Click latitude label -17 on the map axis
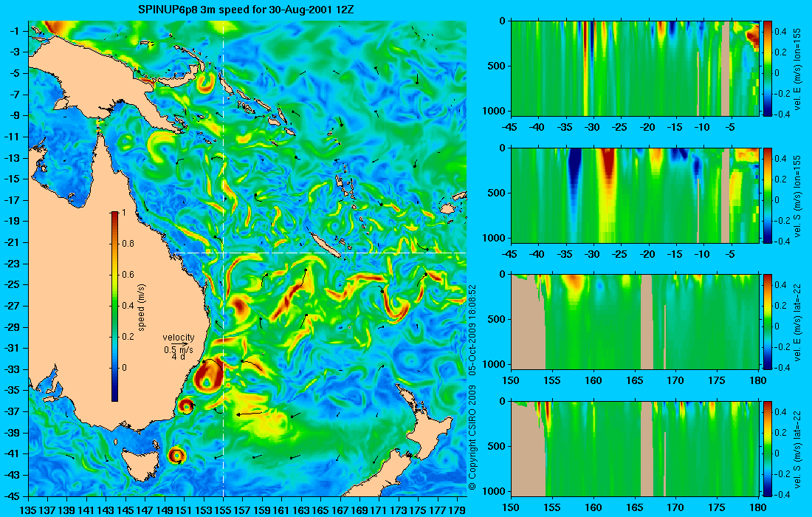 12,200
